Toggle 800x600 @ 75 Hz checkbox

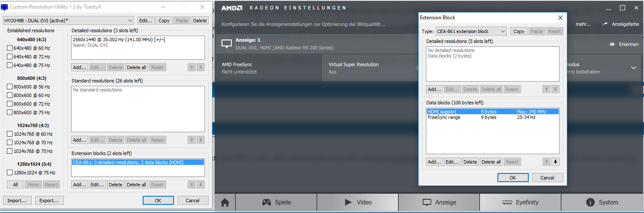10,113
